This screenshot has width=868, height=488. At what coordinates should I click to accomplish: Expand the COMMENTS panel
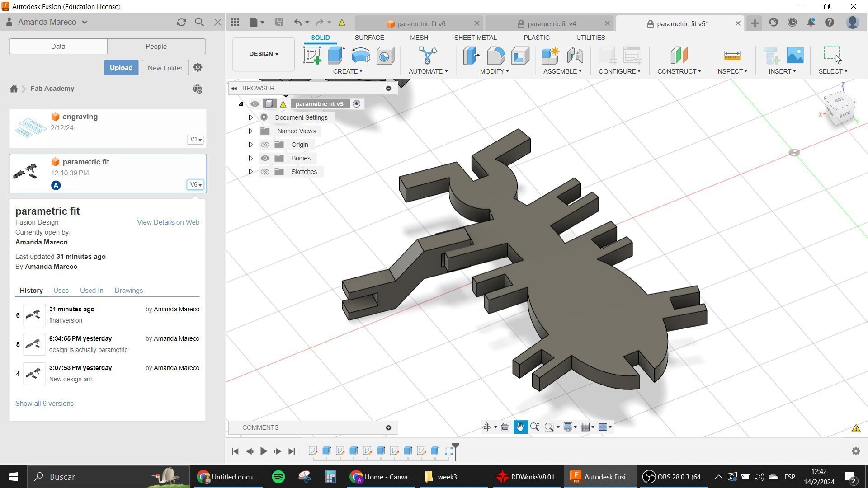[388, 427]
